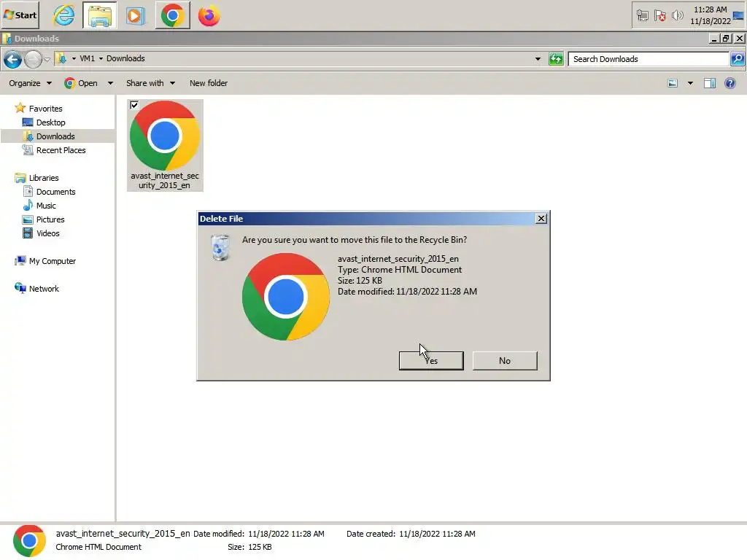Viewport: 747px width, 560px height.
Task: Select Network in navigation pane
Action: [x=44, y=289]
